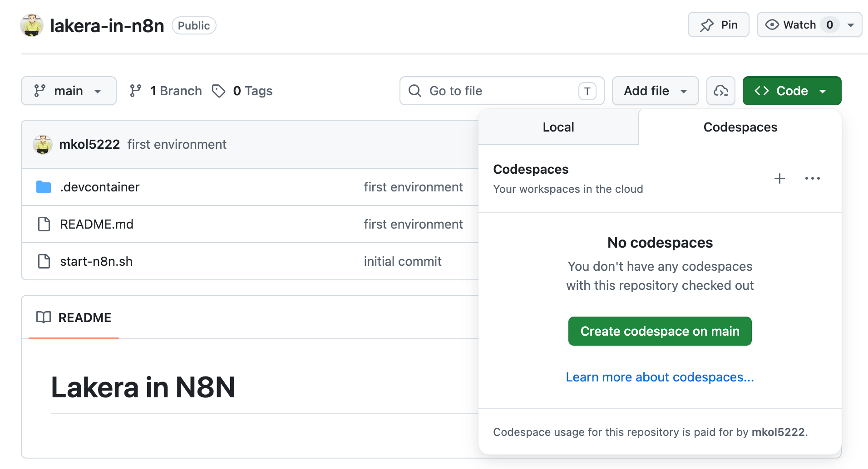The height and width of the screenshot is (469, 868).
Task: Click the mkol5222 commit author avatar
Action: [43, 145]
